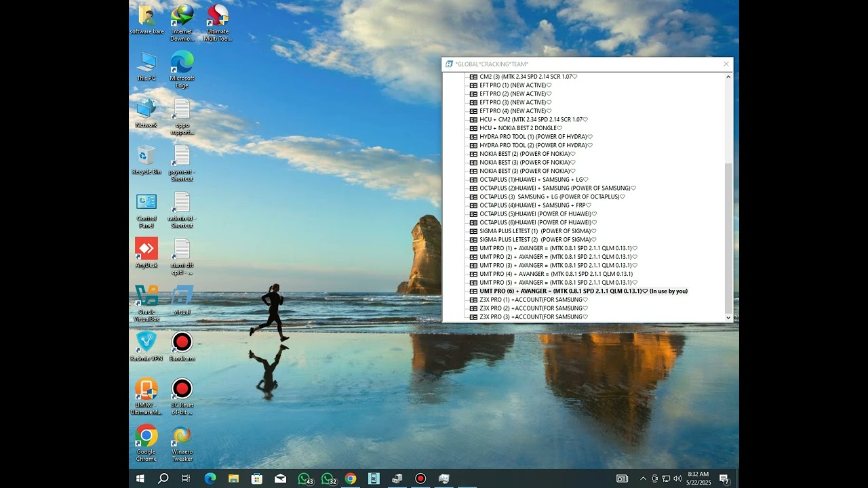Select the Control Panel desktop icon

146,210
